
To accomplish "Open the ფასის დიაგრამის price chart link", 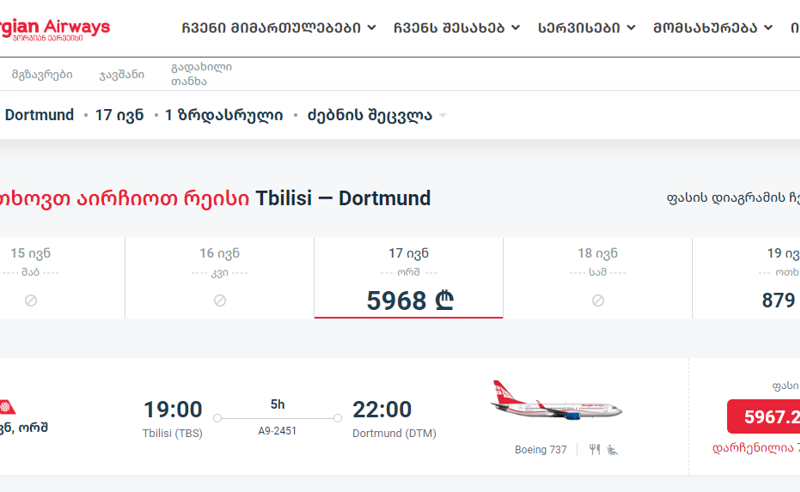I will 733,198.
